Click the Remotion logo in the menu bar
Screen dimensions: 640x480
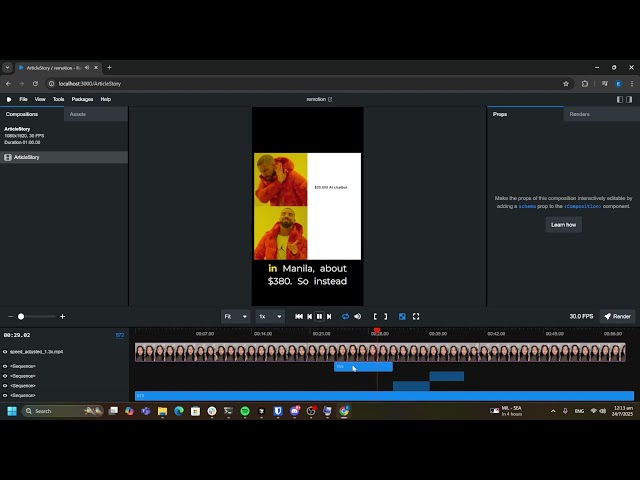pyautogui.click(x=9, y=99)
